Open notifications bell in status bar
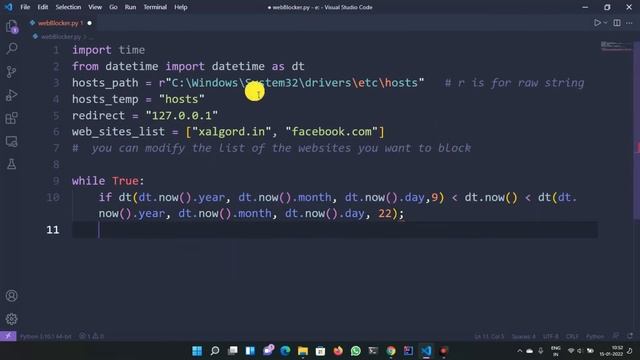 (630, 336)
